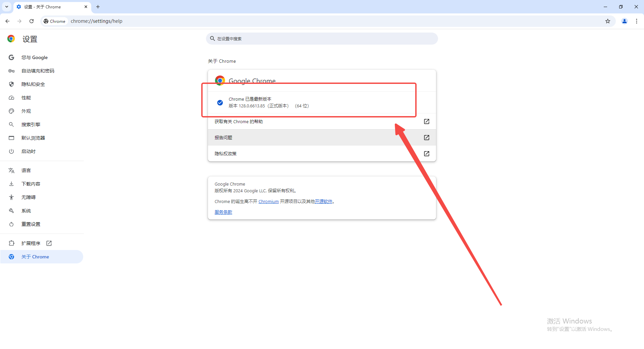Open 自动填充和密码 settings

[x=42, y=71]
